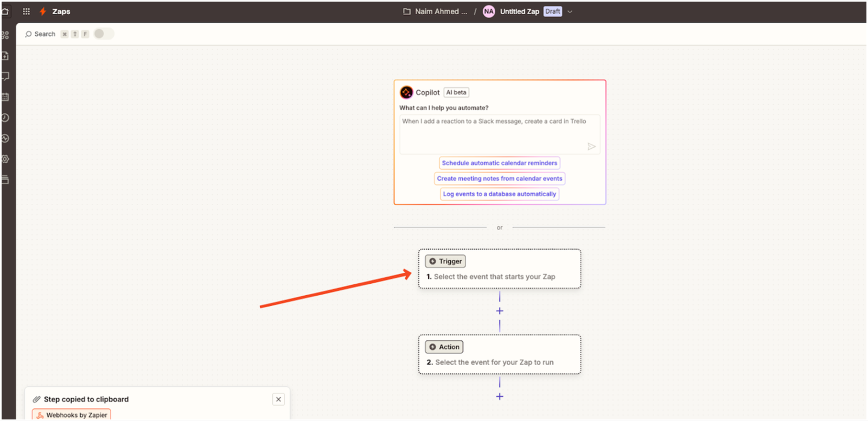This screenshot has height=421, width=868.
Task: Choose Log events to a database automatically
Action: (x=500, y=194)
